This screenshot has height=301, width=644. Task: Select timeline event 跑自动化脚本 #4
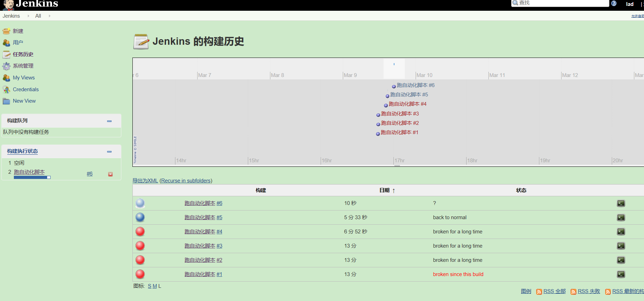[408, 104]
